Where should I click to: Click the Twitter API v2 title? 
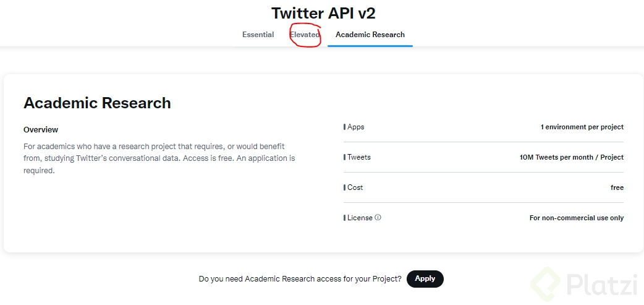[323, 13]
